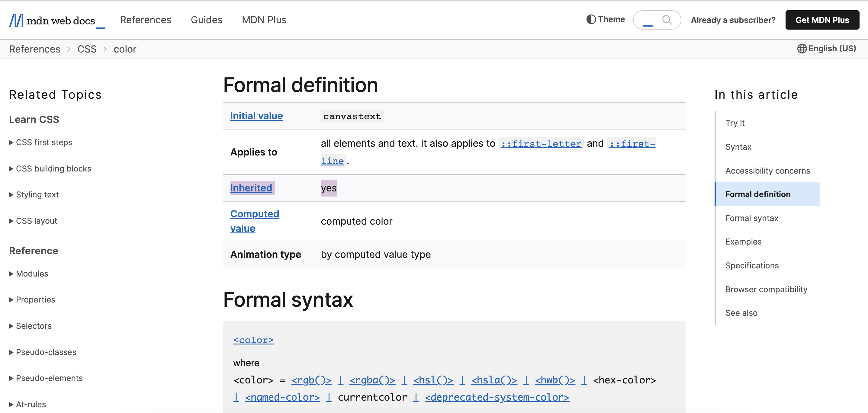Expand CSS building blocks section
The image size is (868, 413).
50,168
